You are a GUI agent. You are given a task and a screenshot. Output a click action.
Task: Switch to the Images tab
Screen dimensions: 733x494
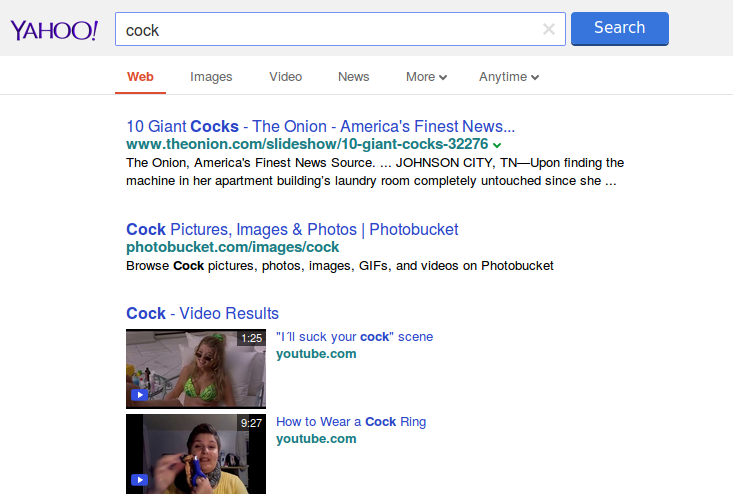tap(211, 77)
